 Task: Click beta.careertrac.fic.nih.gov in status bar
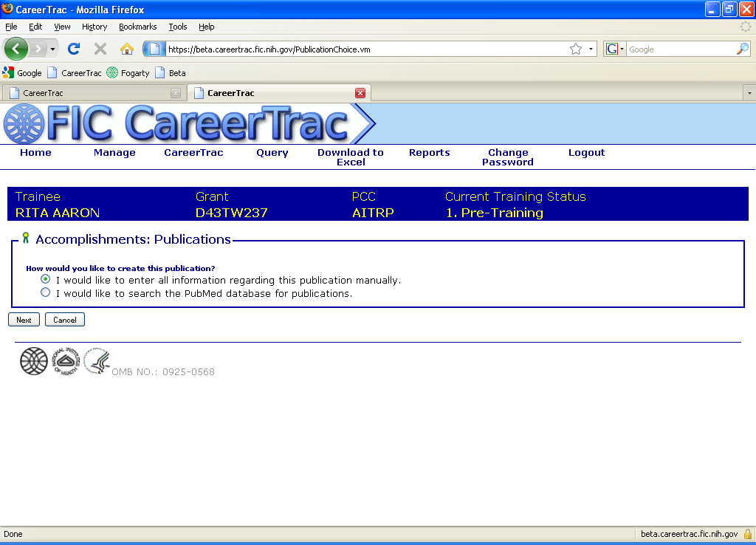(x=689, y=534)
